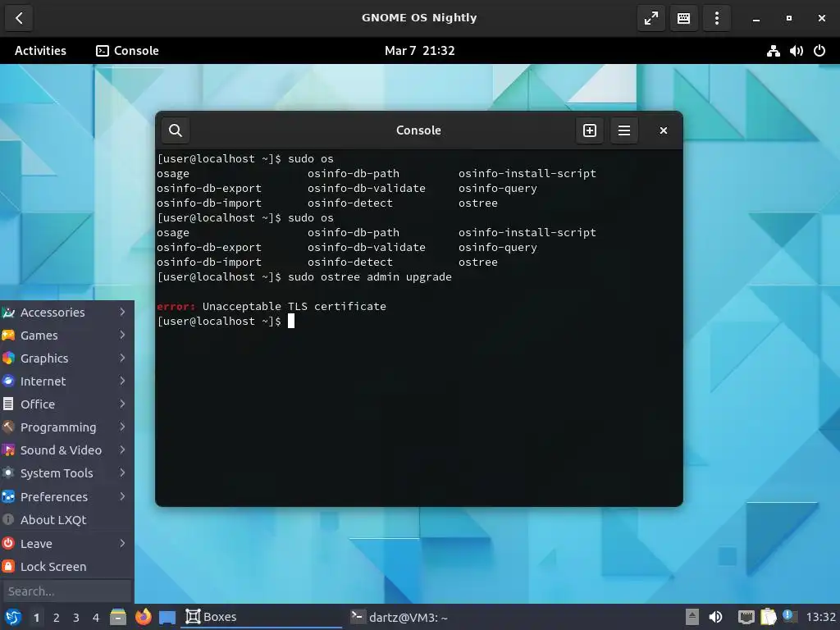840x630 pixels.
Task: Open the Games menu category
Action: [x=66, y=336]
